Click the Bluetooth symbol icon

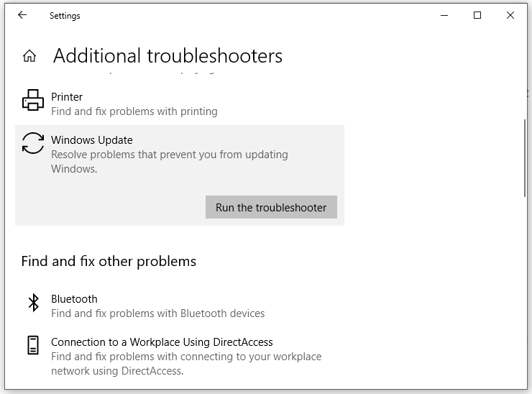pyautogui.click(x=33, y=303)
